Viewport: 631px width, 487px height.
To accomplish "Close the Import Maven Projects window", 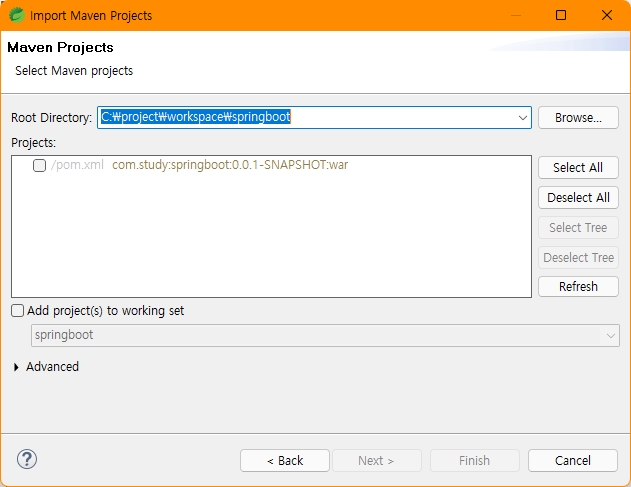I will point(607,15).
